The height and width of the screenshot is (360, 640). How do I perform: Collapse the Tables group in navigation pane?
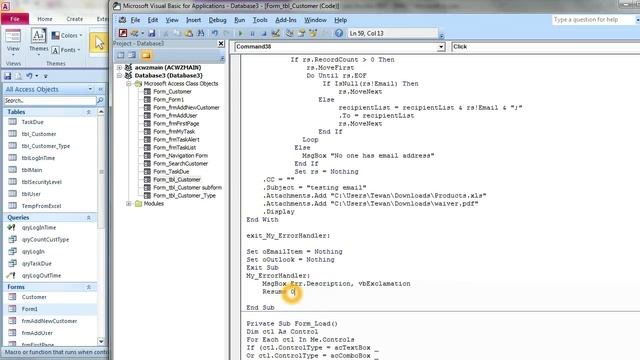coord(89,112)
